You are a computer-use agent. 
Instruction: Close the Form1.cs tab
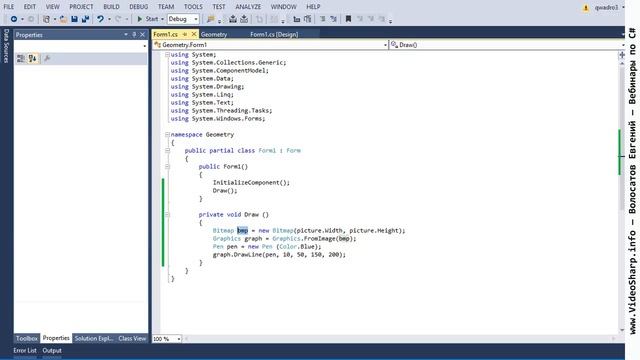194,34
